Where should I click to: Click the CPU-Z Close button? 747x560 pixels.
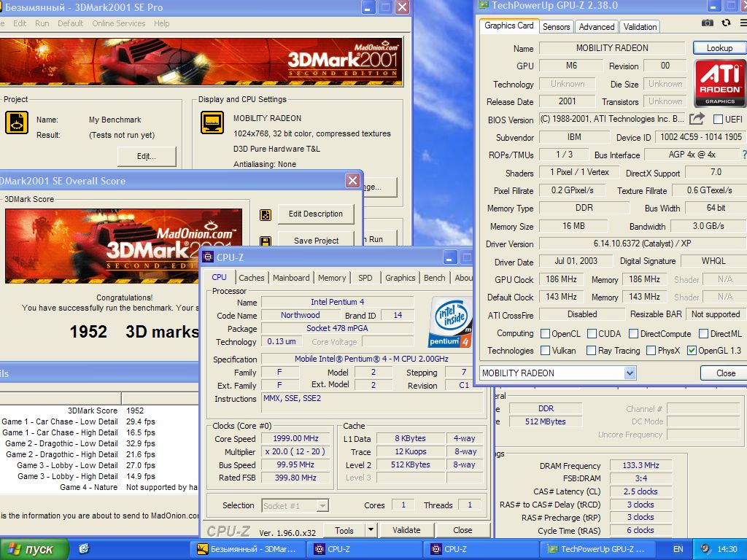coord(462,530)
